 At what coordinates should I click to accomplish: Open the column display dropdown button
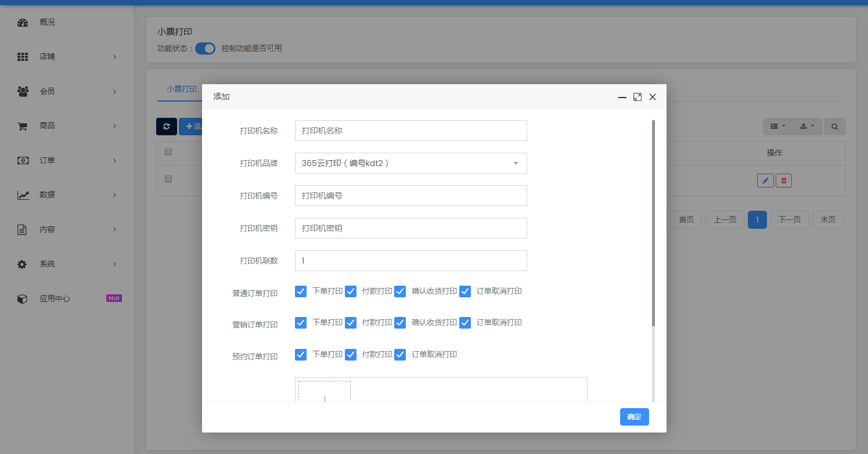tap(777, 127)
